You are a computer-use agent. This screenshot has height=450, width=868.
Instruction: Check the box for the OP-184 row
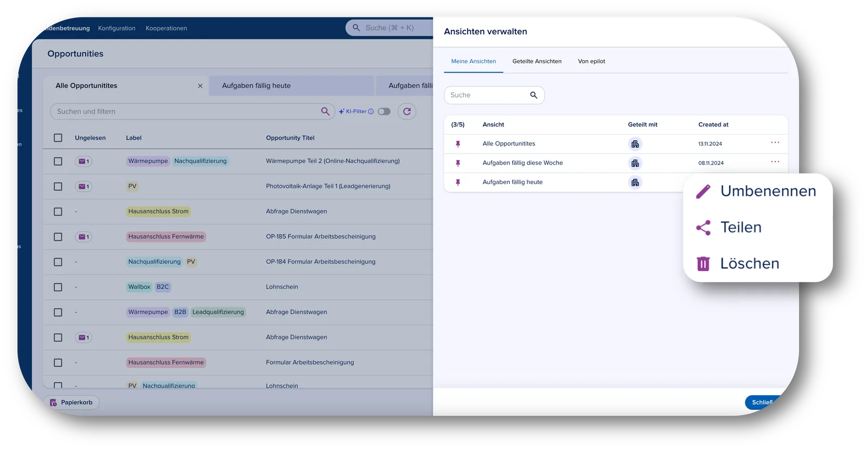click(x=58, y=262)
